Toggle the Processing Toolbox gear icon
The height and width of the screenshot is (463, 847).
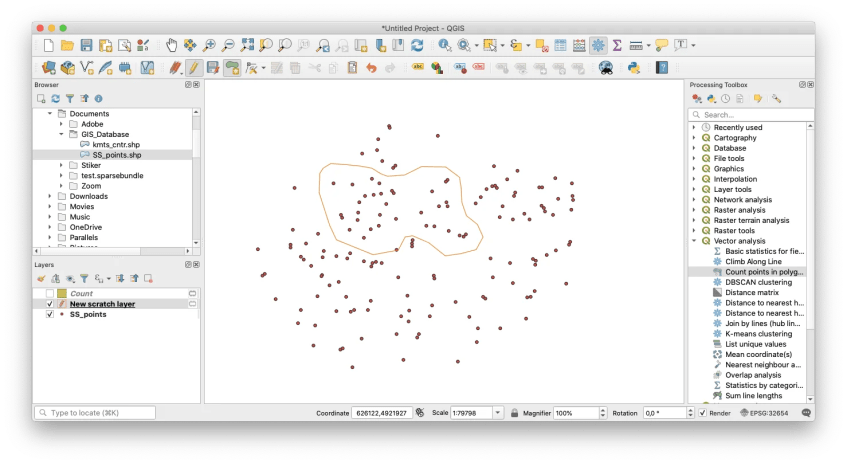pos(598,45)
